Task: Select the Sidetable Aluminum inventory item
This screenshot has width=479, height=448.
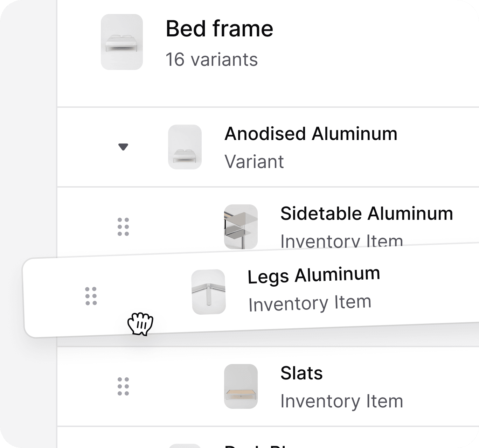Action: tap(367, 213)
